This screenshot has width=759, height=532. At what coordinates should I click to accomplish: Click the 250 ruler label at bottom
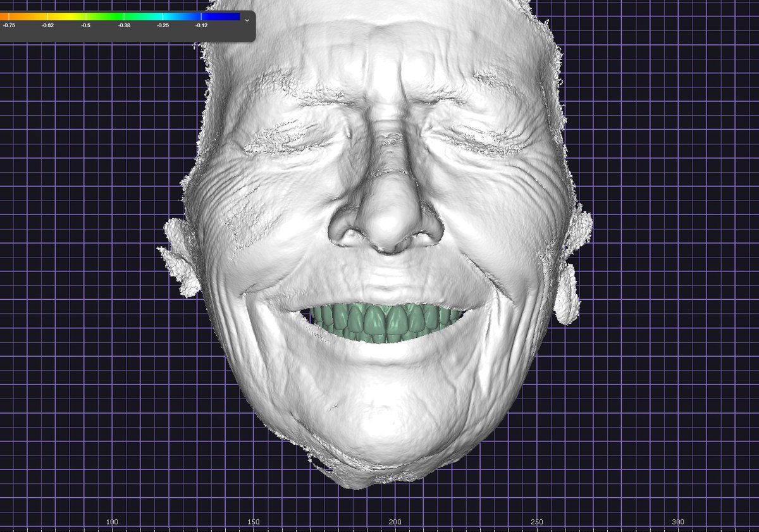536,522
